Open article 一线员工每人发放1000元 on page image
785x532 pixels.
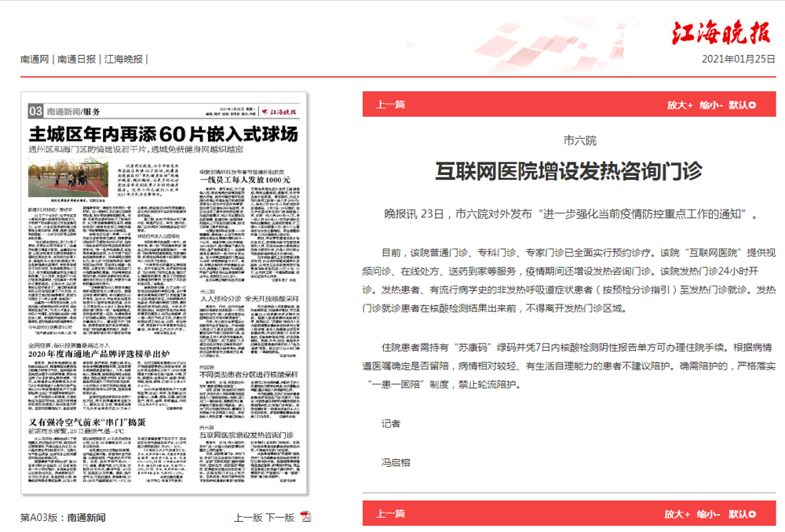pos(245,180)
